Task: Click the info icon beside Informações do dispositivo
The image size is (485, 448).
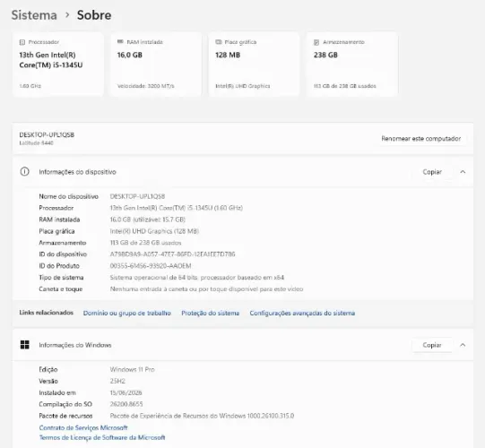Action: coord(25,172)
